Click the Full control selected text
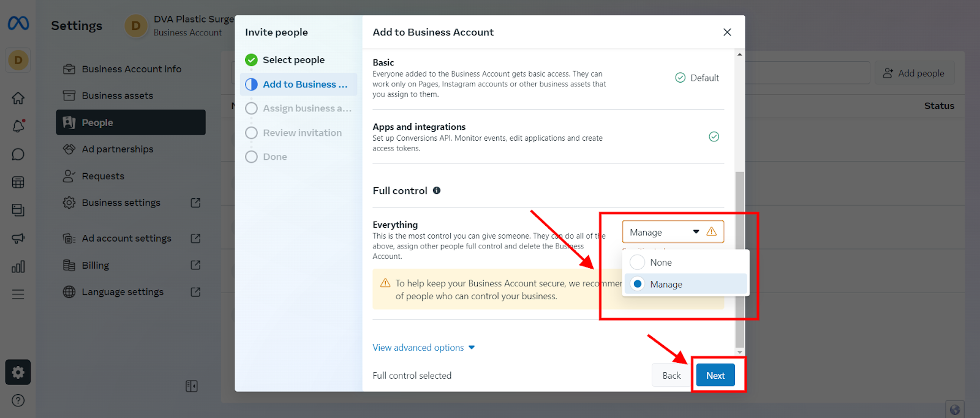 (412, 376)
